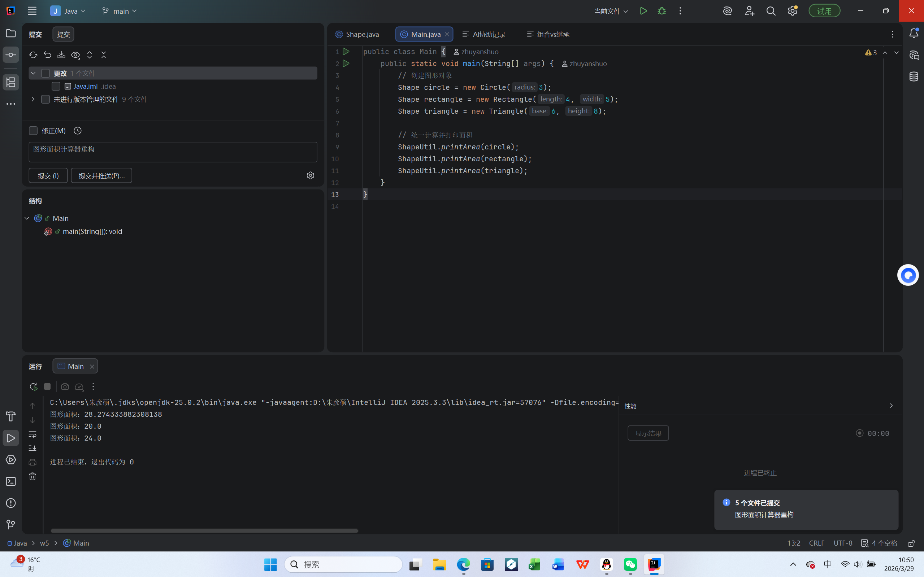Click the Git tool window icon in left sidebar
The width and height of the screenshot is (924, 577).
pyautogui.click(x=11, y=525)
